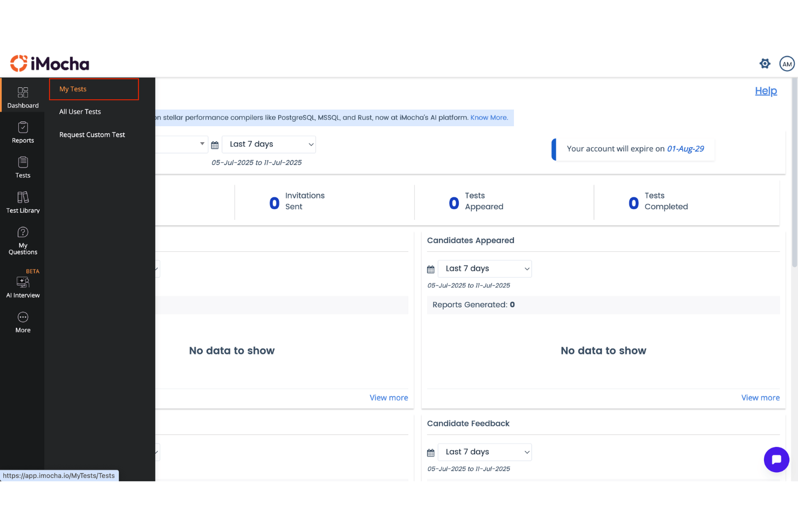Click the BETA label above AI Interview

(x=32, y=271)
